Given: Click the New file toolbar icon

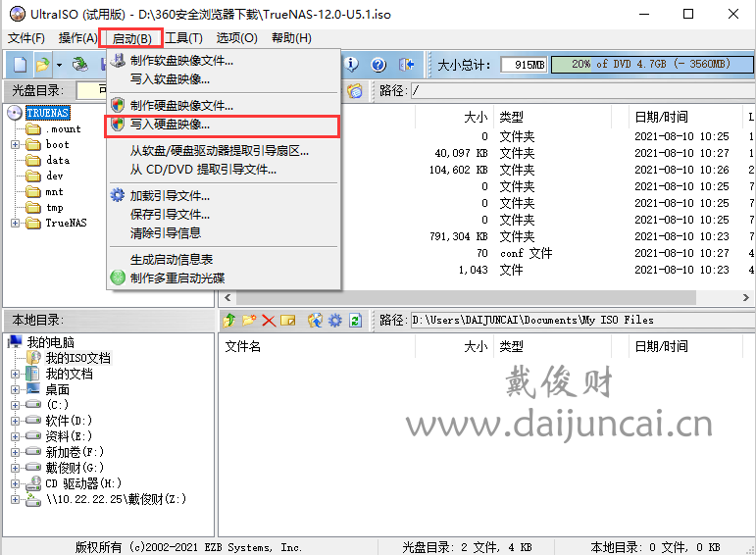Looking at the screenshot, I should coord(20,64).
